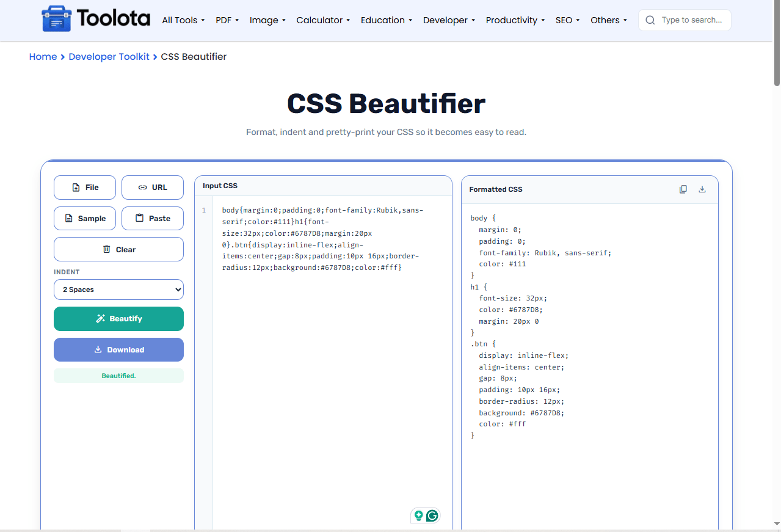
Task: Click the page vertical scrollbar
Action: click(777, 43)
